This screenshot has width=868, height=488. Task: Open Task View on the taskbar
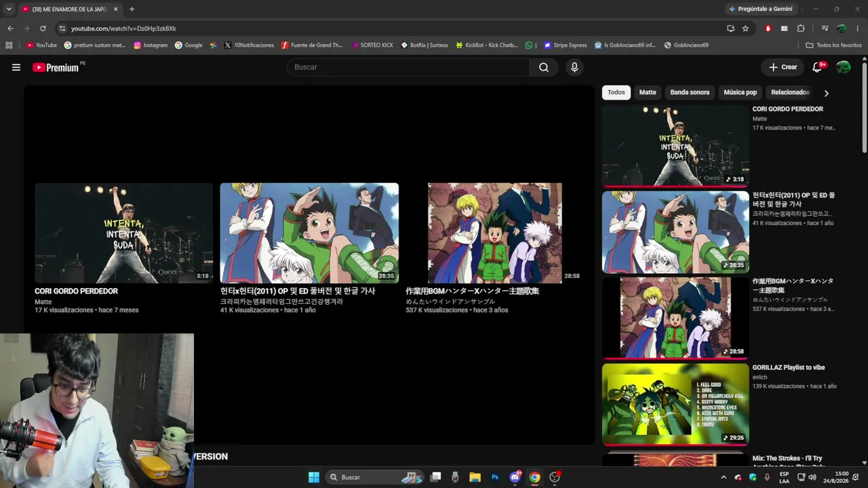coord(436,477)
